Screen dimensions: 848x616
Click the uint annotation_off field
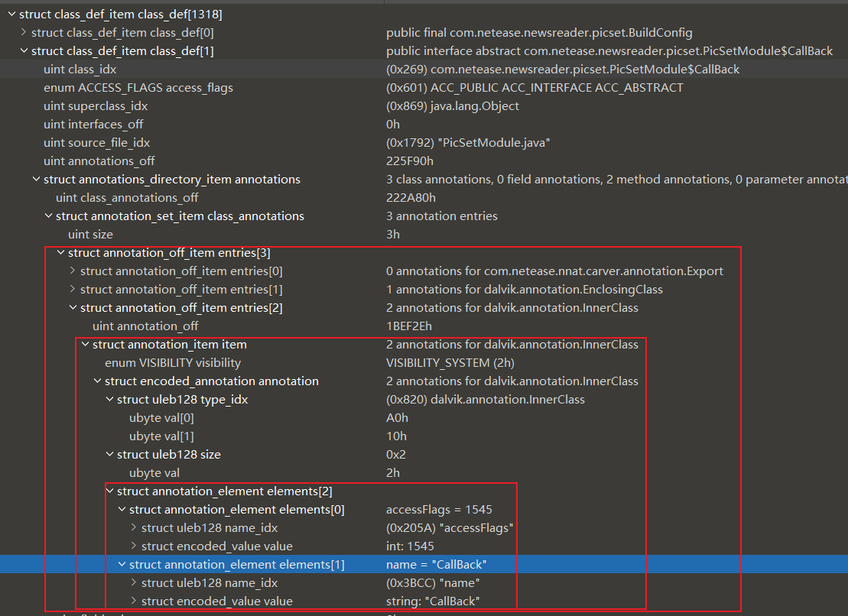145,326
